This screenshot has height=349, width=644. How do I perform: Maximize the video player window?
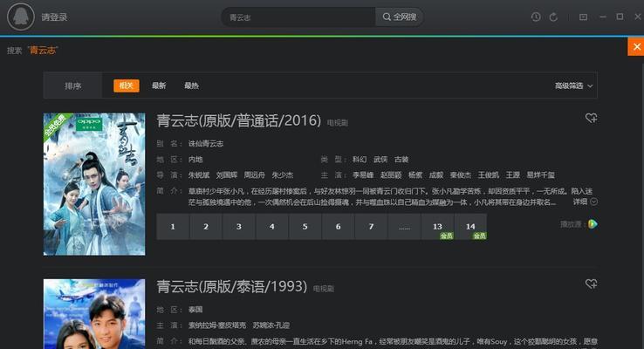pos(620,17)
